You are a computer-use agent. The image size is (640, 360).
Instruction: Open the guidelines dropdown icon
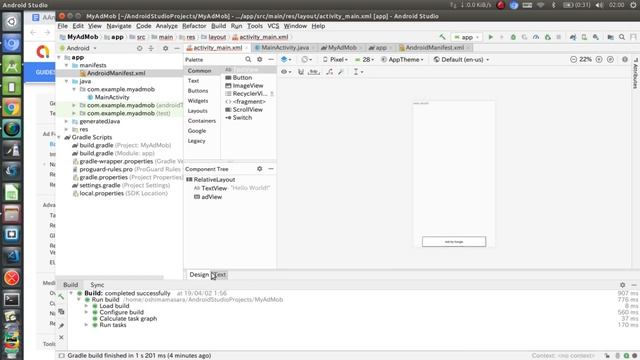(x=358, y=72)
